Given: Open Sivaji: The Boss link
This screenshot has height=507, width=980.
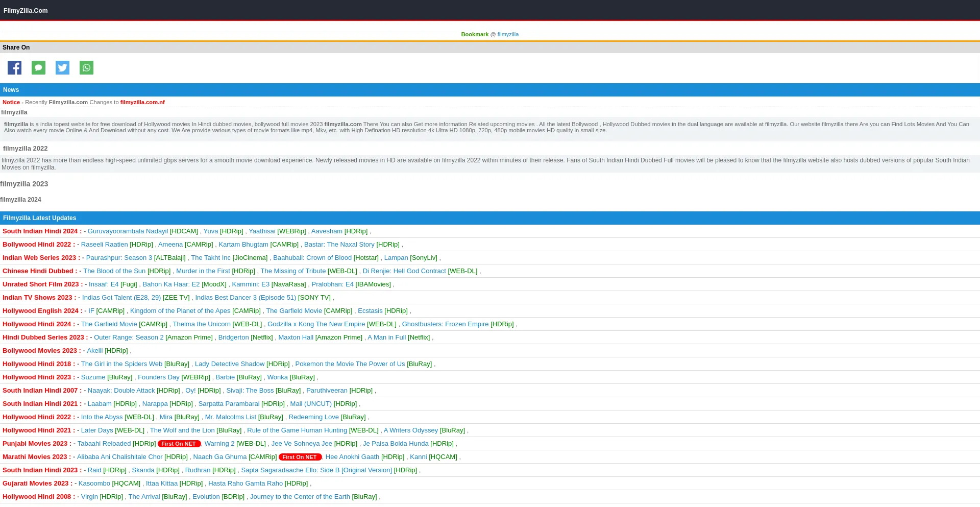Looking at the screenshot, I should (x=250, y=391).
